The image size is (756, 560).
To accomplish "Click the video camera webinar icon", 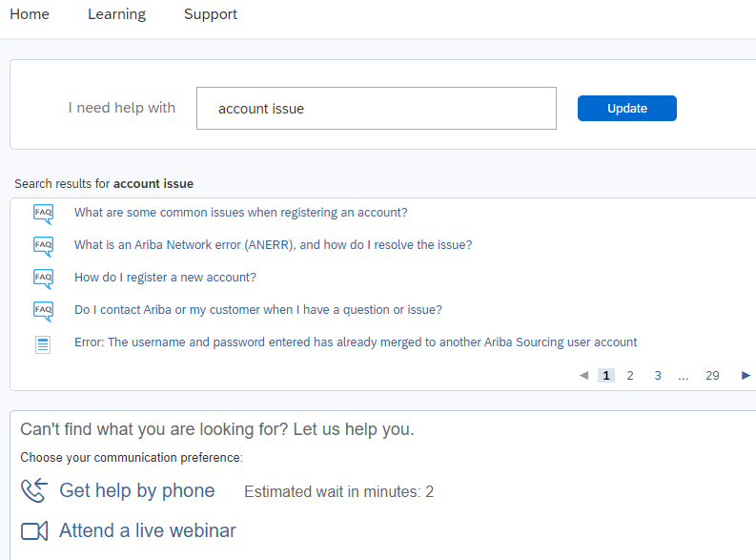I will (34, 531).
